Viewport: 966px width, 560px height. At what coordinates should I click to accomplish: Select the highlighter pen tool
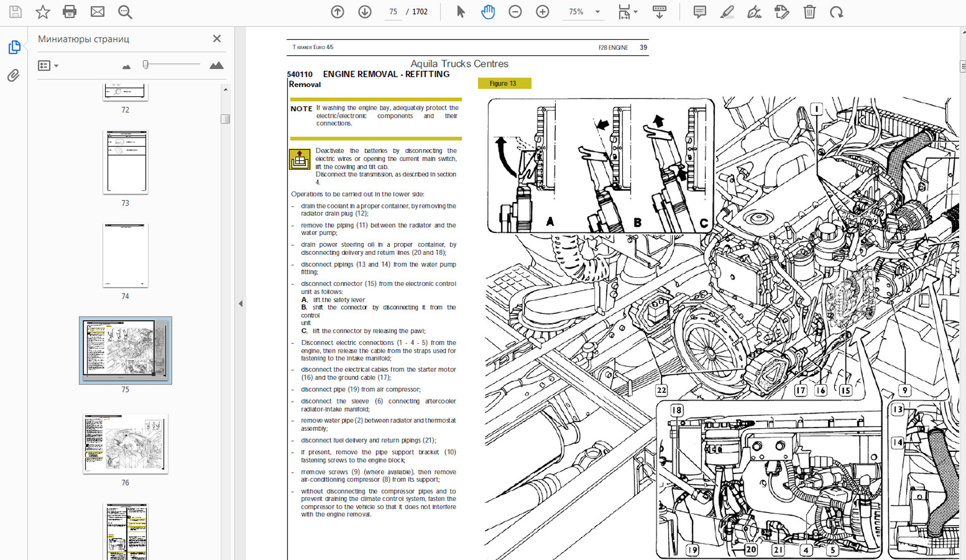coord(727,12)
